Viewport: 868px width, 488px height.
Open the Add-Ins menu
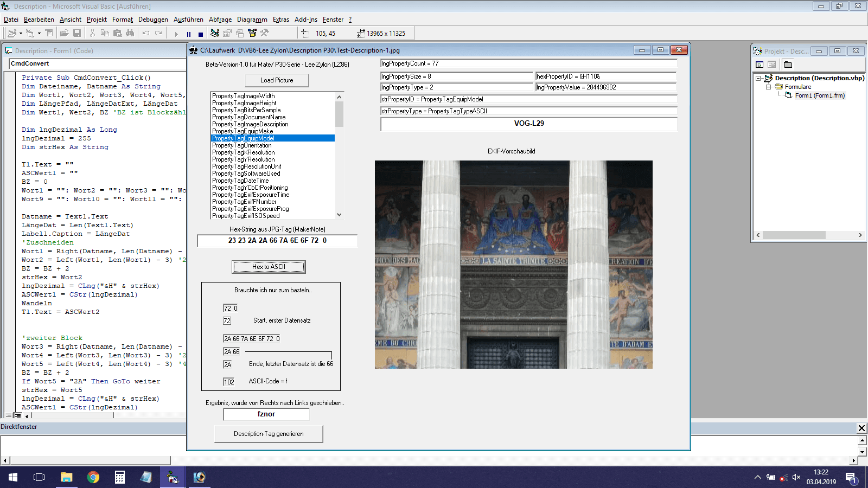point(306,20)
